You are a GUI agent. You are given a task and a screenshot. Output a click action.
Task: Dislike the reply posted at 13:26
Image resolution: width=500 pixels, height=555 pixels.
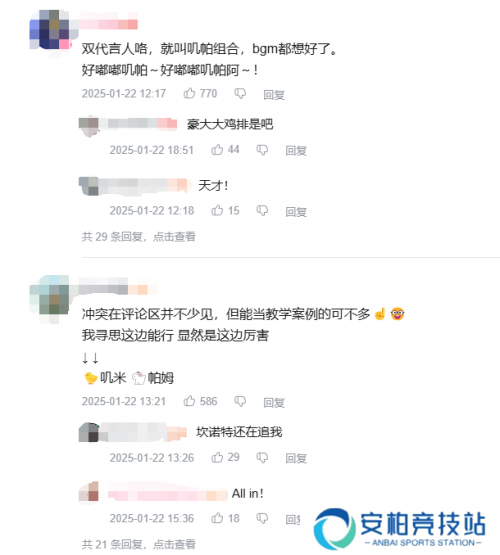point(262,458)
